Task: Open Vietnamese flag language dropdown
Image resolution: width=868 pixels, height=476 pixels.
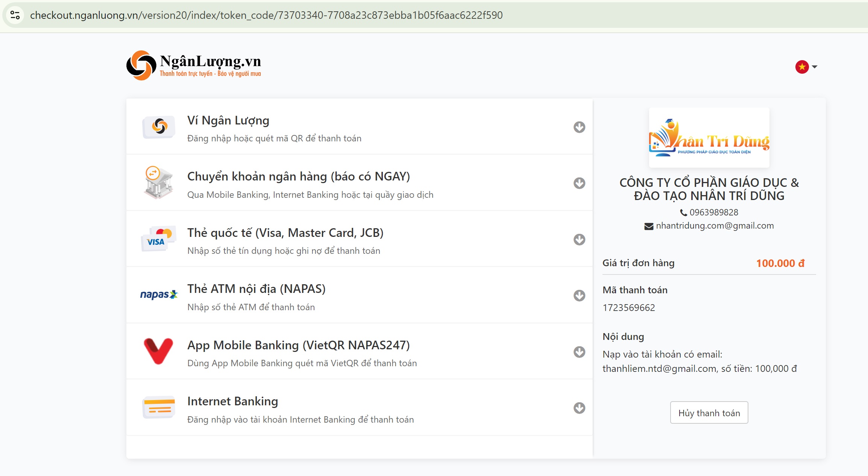Action: pos(806,67)
